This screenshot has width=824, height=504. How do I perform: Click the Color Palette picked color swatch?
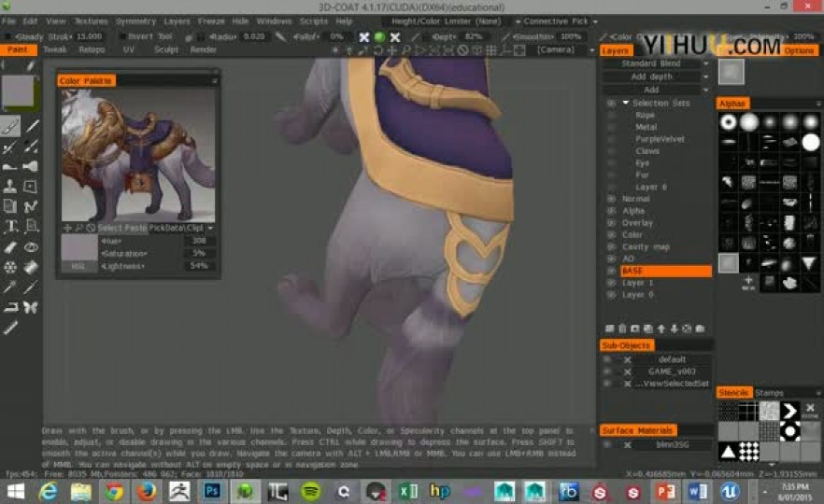(79, 247)
